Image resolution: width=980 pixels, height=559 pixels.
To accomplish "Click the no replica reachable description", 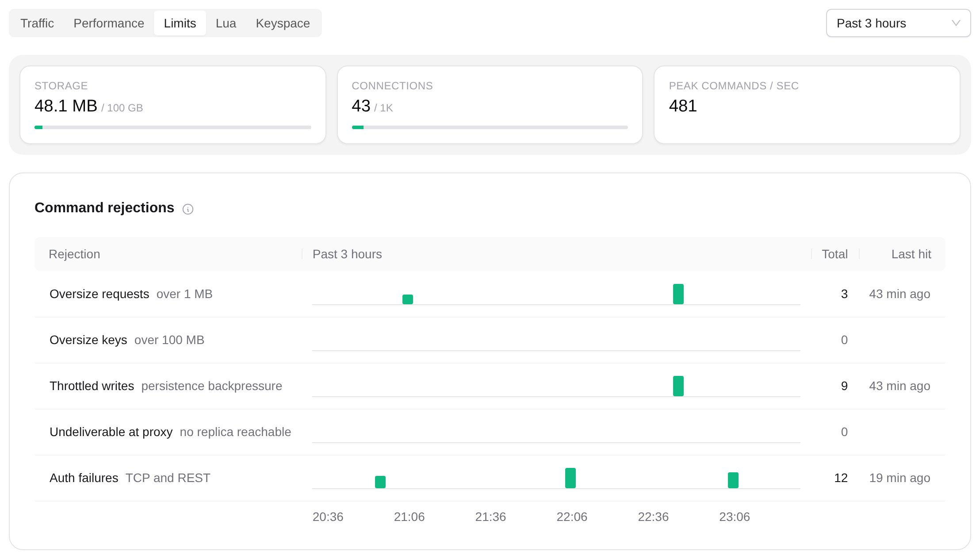I will [x=235, y=432].
